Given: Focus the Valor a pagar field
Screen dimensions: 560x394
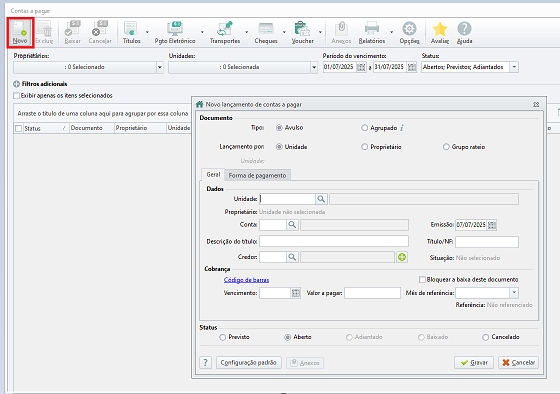Looking at the screenshot, I should pyautogui.click(x=372, y=293).
